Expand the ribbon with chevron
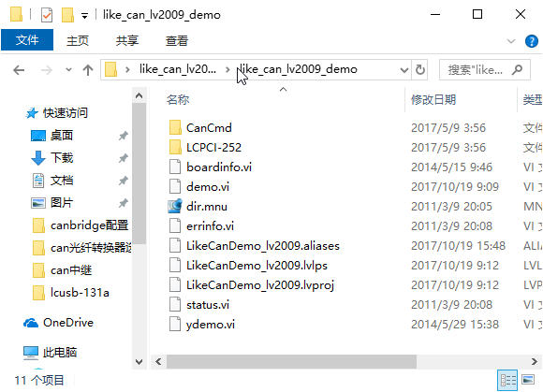 coord(511,41)
